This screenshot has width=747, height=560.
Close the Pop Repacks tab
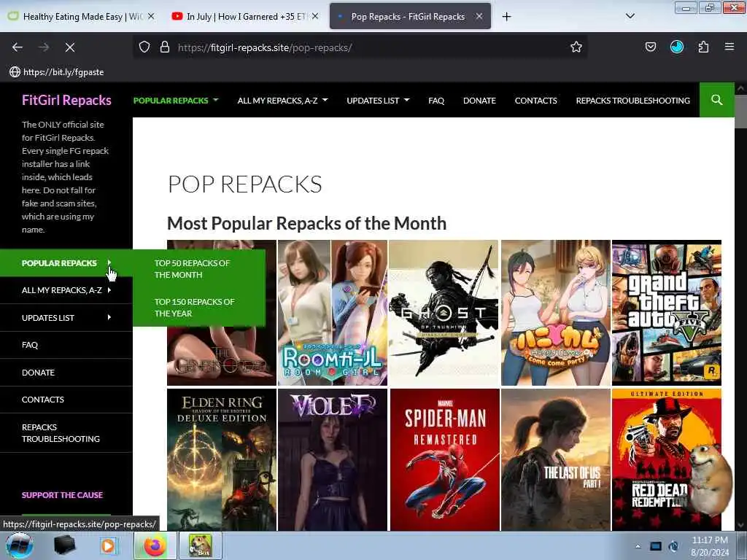point(479,16)
